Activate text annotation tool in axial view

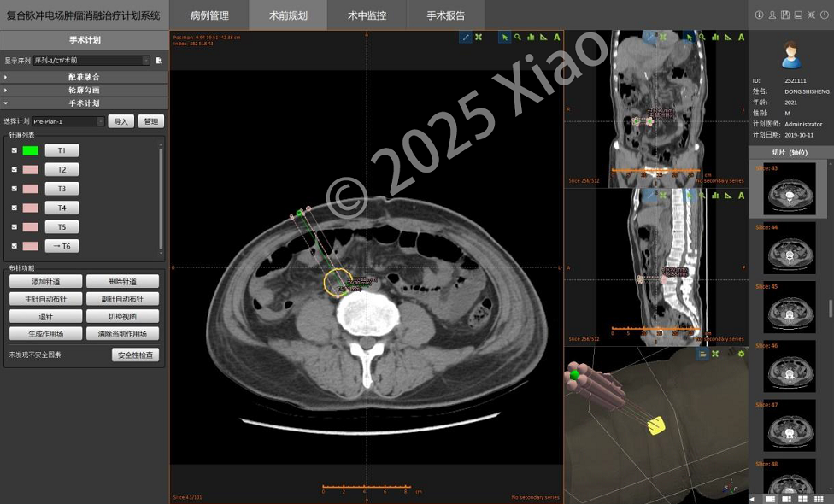coord(556,38)
